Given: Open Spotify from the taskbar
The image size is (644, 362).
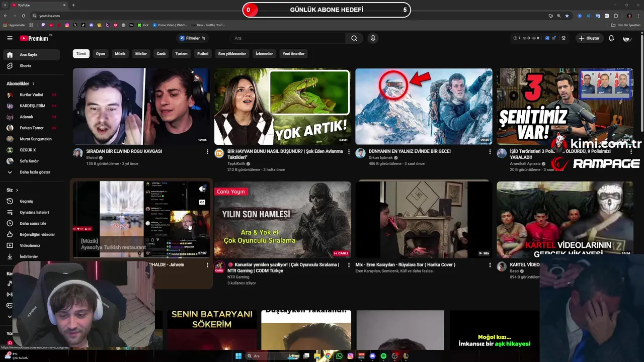Looking at the screenshot, I should 383,356.
